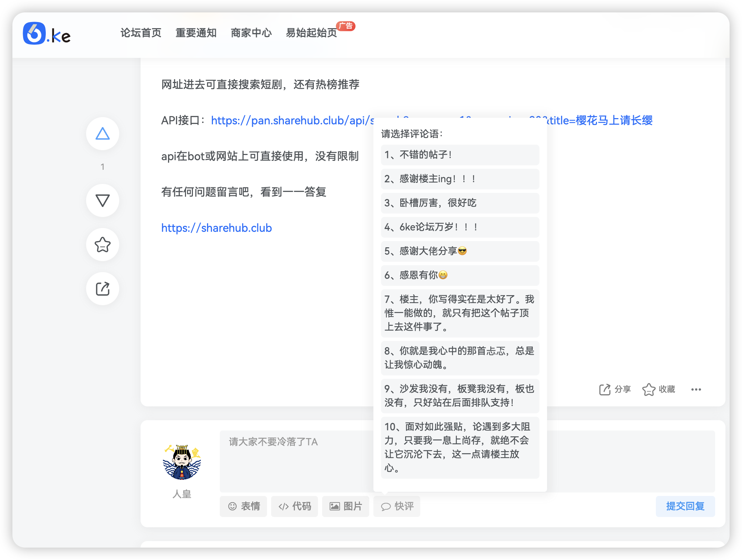Open the emoji picker in the reply toolbar
This screenshot has width=742, height=560.
click(x=243, y=506)
